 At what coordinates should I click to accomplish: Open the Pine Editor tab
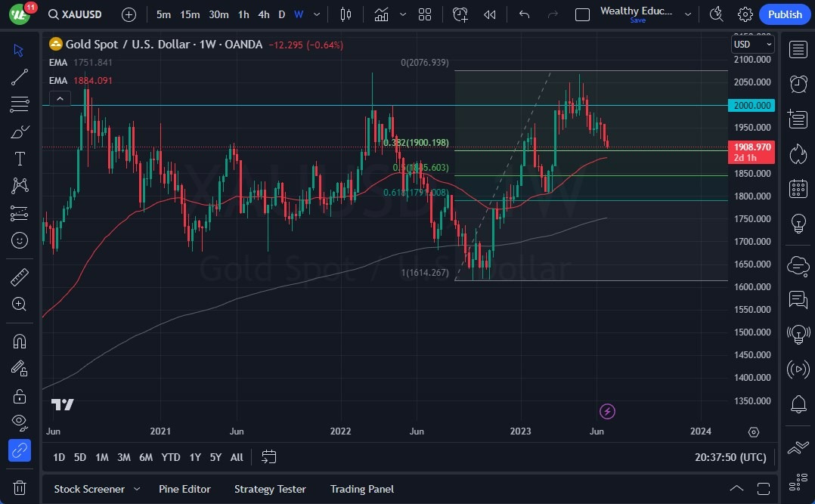click(x=184, y=489)
